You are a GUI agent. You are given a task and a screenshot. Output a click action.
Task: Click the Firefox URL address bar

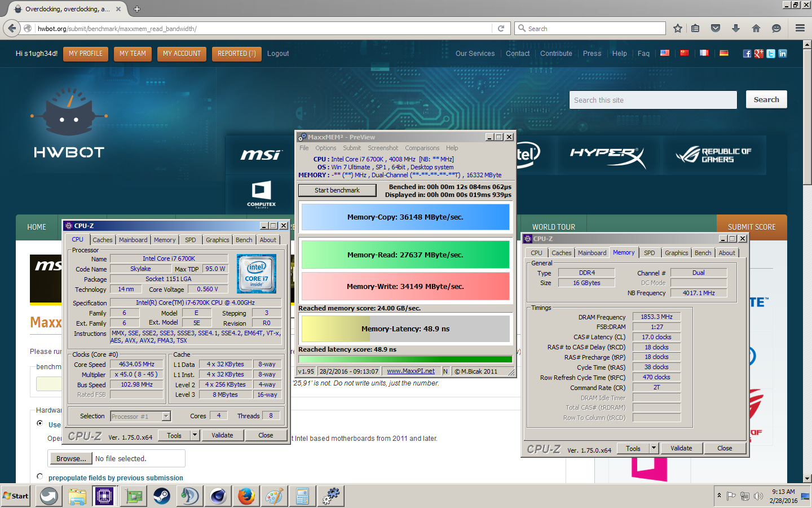[263, 28]
